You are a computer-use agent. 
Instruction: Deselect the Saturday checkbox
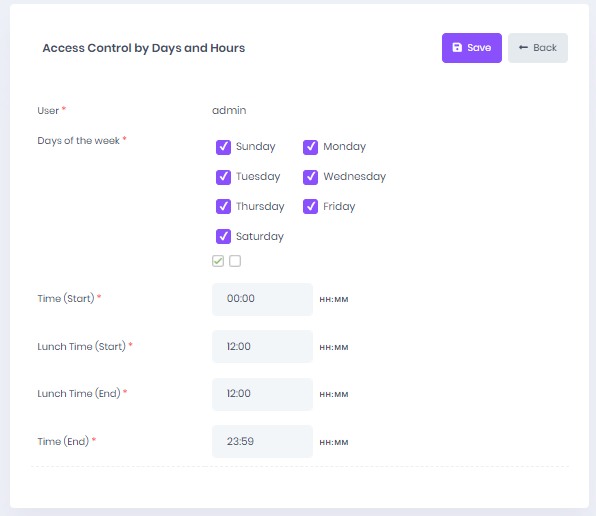coord(224,236)
